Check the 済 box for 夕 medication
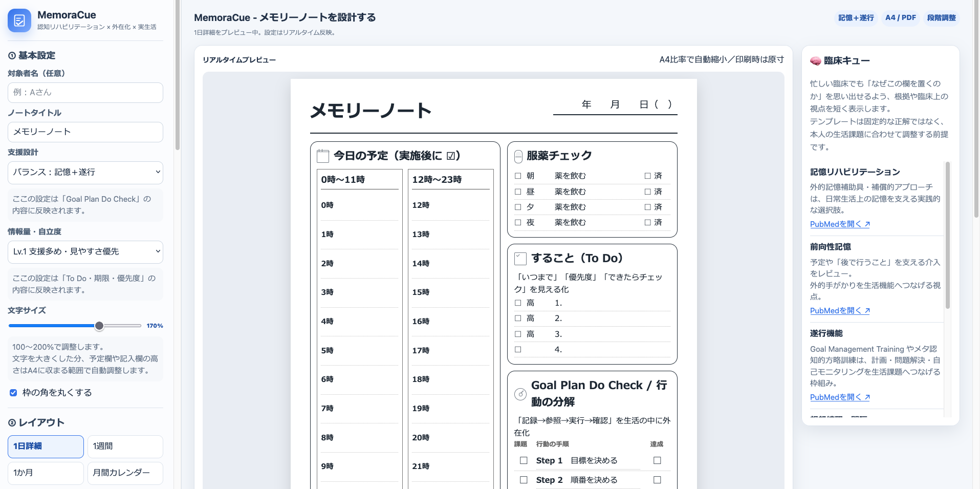 pyautogui.click(x=648, y=207)
